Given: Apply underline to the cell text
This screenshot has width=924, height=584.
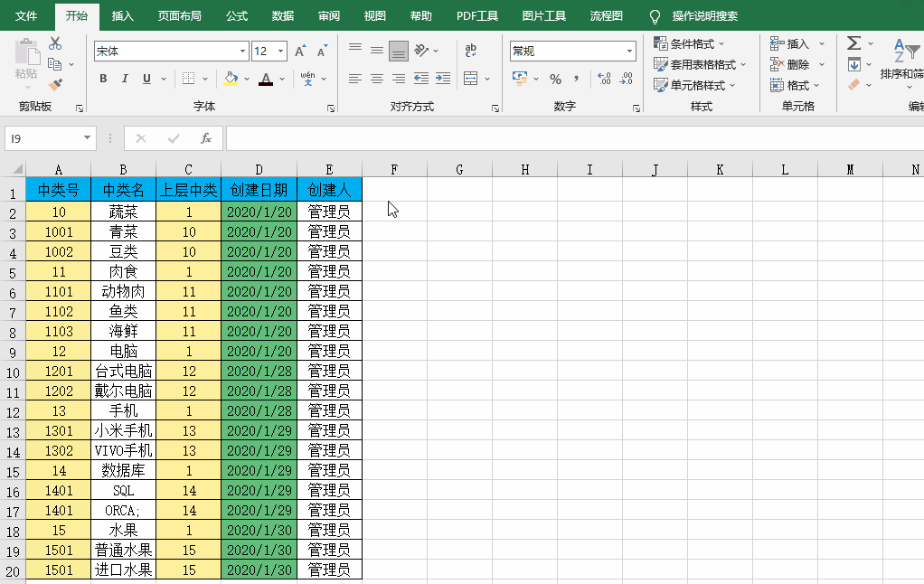Looking at the screenshot, I should click(146, 79).
